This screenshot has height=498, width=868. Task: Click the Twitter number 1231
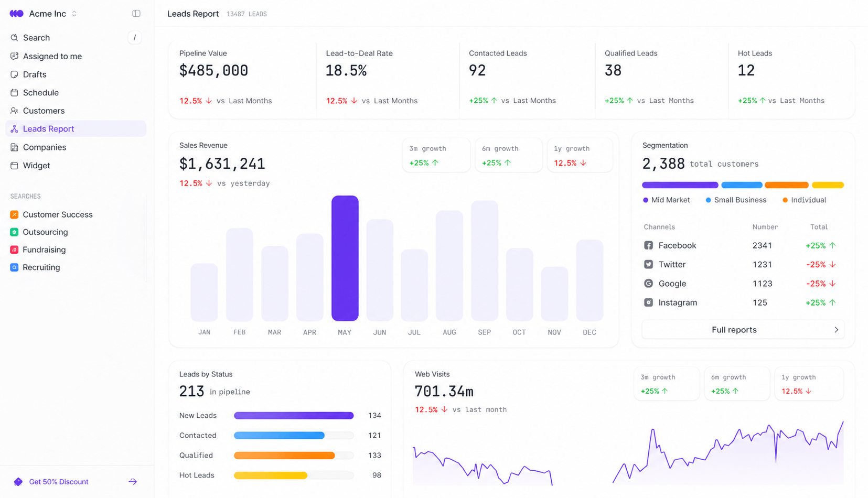[x=762, y=265]
